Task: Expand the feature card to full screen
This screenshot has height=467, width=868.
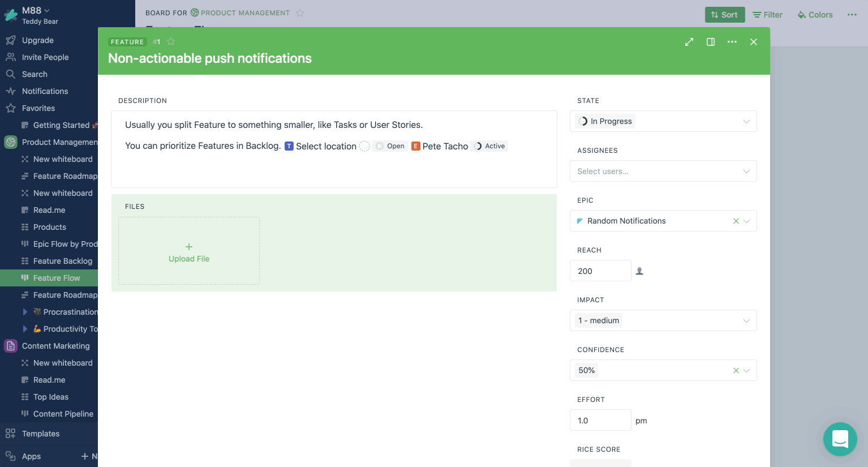Action: click(689, 42)
